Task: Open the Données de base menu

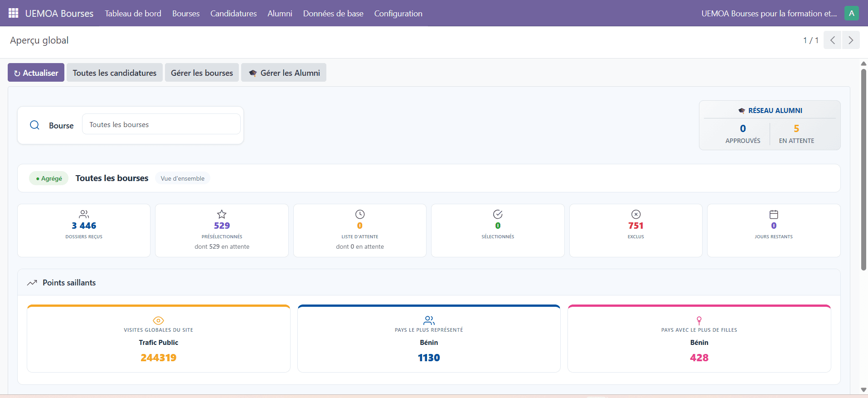Action: coord(333,14)
